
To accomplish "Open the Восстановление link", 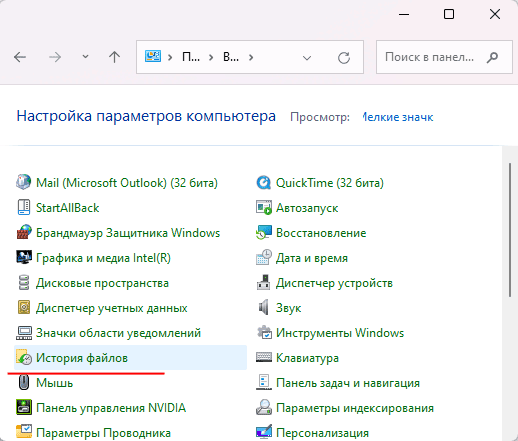I will [x=321, y=233].
